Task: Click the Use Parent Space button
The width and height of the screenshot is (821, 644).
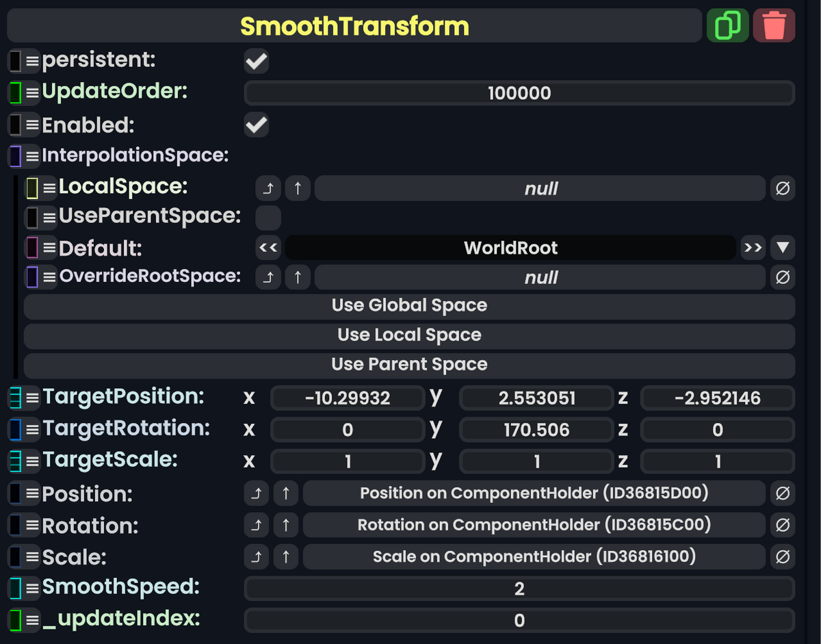Action: pos(409,364)
